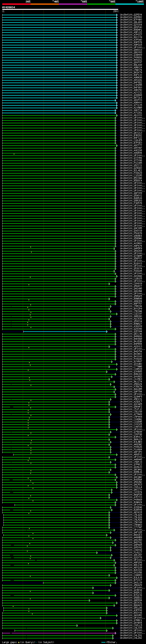The width and height of the screenshot is (146, 644).
Task: Select the UniRef100_Q7RBC1 label
Action: 131,620
